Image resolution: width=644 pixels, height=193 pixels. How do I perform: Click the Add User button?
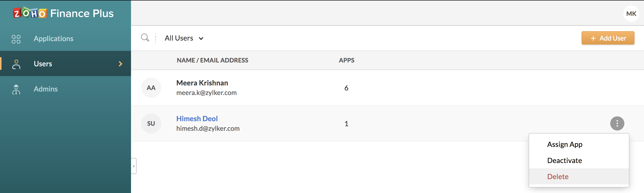(x=608, y=38)
